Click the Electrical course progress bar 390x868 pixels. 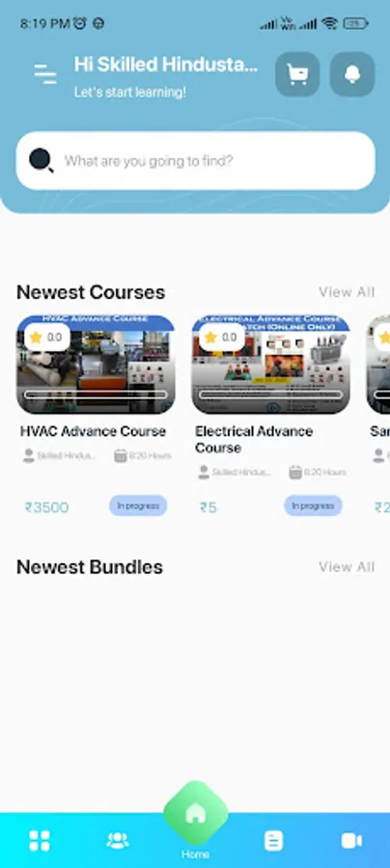pyautogui.click(x=271, y=394)
